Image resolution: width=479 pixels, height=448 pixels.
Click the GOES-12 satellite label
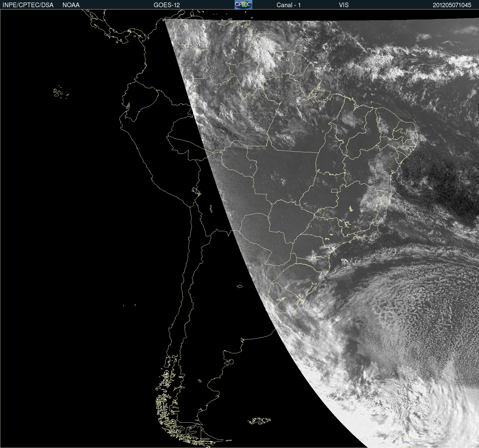coord(167,5)
